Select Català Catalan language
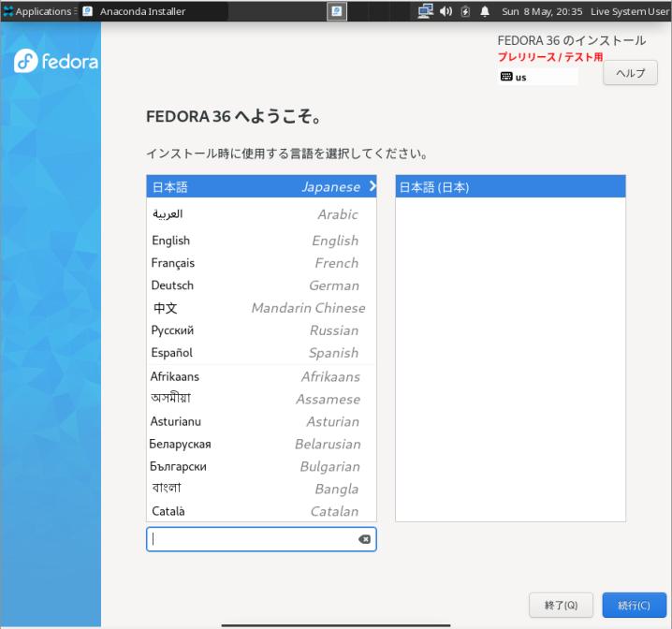The width and height of the screenshot is (672, 629). (261, 511)
